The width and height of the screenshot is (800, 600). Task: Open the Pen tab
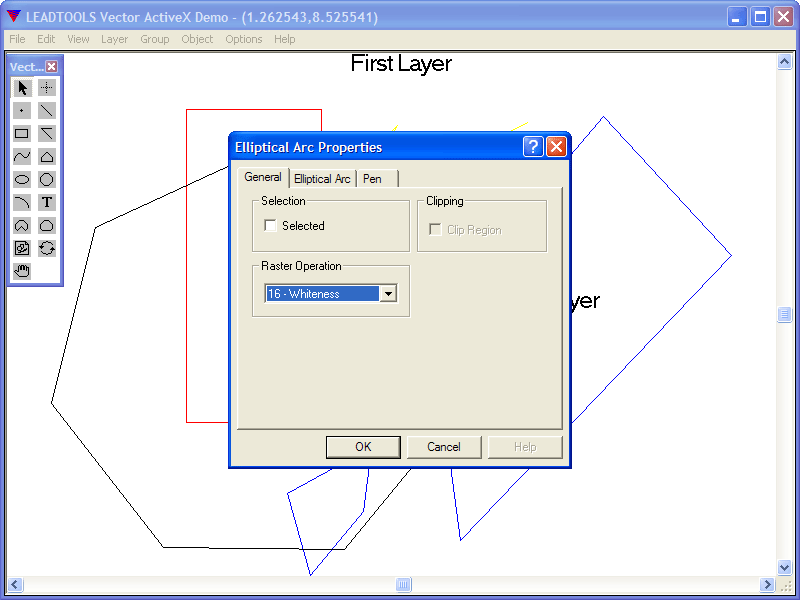371,178
